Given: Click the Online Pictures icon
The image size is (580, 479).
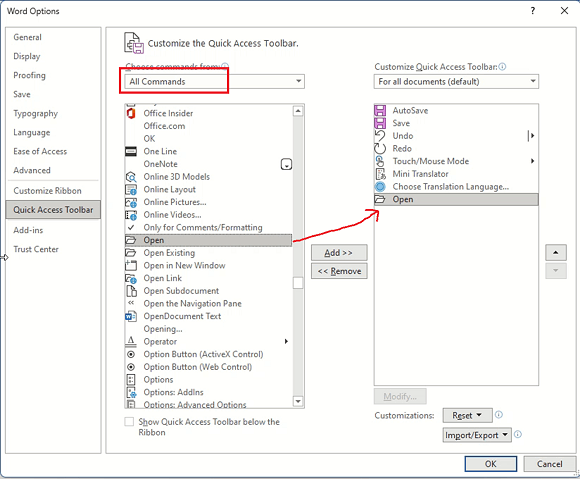Looking at the screenshot, I should point(131,202).
